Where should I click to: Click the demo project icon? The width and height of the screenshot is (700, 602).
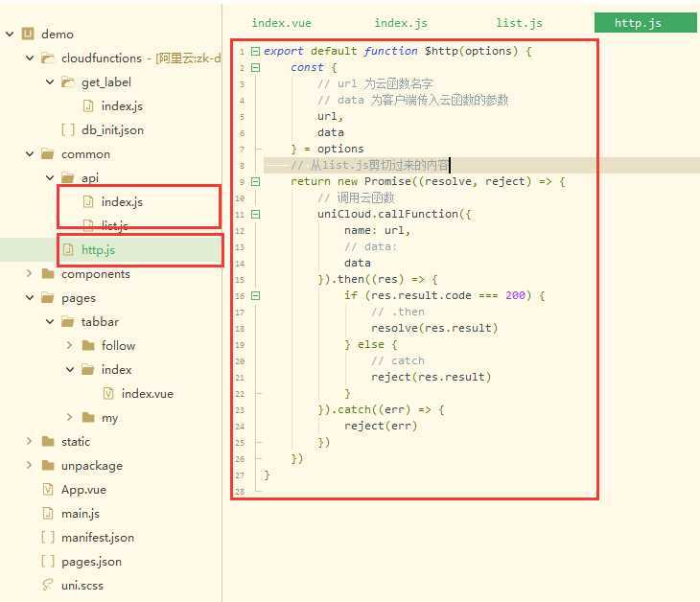click(28, 34)
